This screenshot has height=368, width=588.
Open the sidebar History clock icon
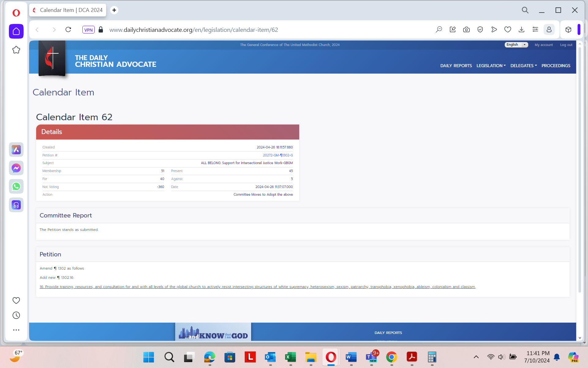[16, 315]
